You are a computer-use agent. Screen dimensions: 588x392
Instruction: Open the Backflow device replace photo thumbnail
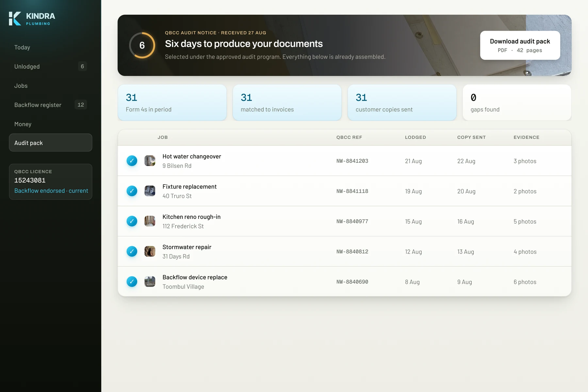tap(150, 282)
